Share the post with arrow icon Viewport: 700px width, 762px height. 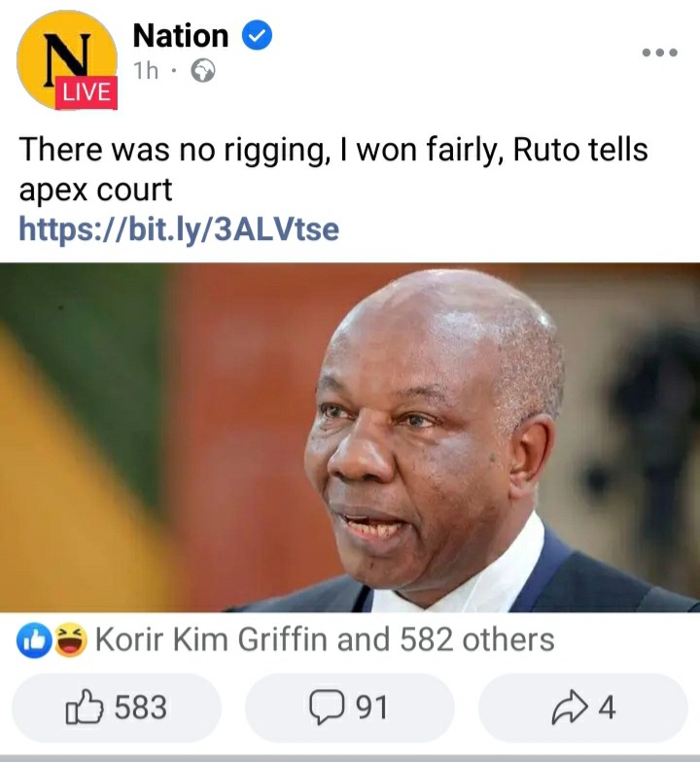coord(570,708)
